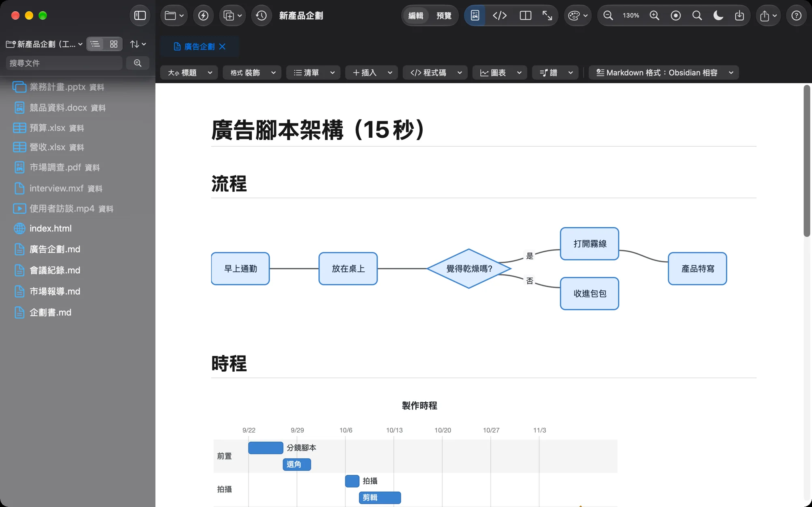Switch sidebar to grid view
This screenshot has height=507, width=812.
[x=114, y=44]
